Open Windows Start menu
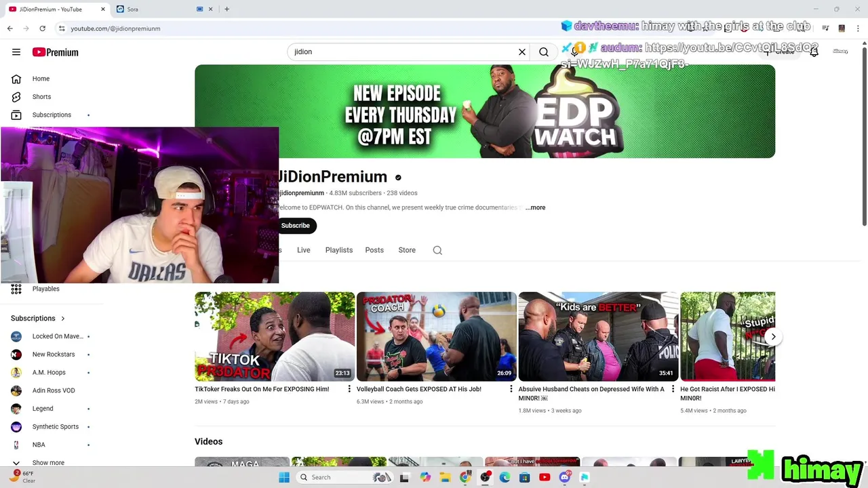Screen dimensions: 868x488 coord(284,477)
